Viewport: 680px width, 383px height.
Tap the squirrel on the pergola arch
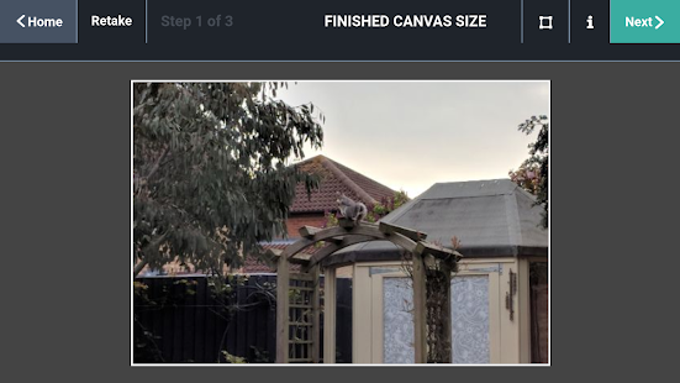point(352,208)
